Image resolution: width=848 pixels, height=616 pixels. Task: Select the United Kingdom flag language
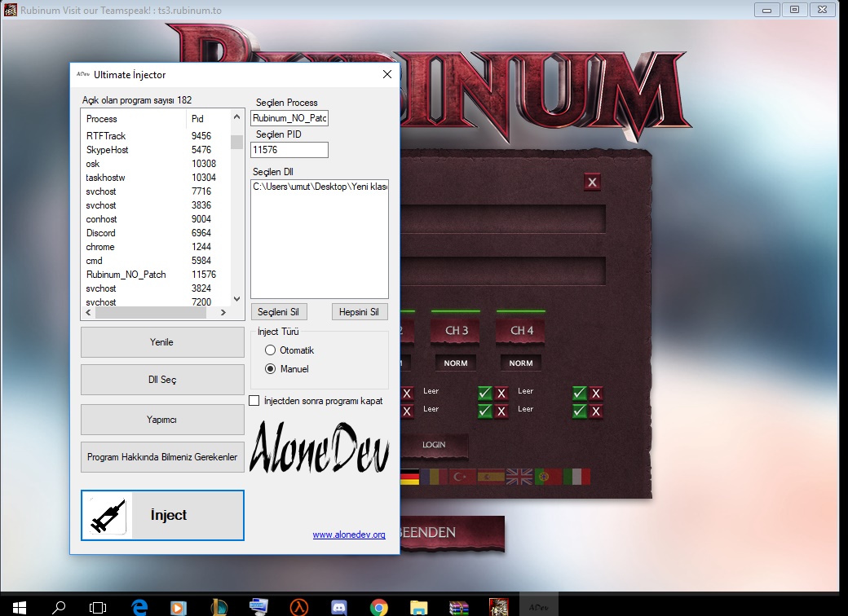coord(519,477)
